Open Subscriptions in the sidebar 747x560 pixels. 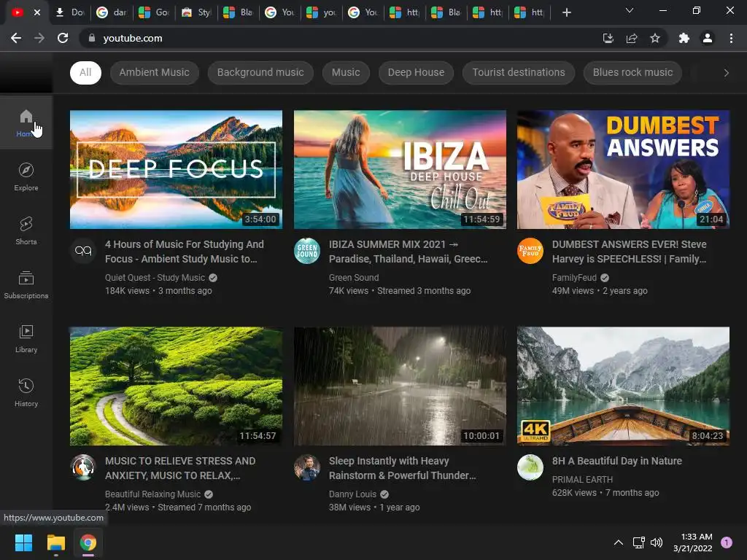(26, 285)
